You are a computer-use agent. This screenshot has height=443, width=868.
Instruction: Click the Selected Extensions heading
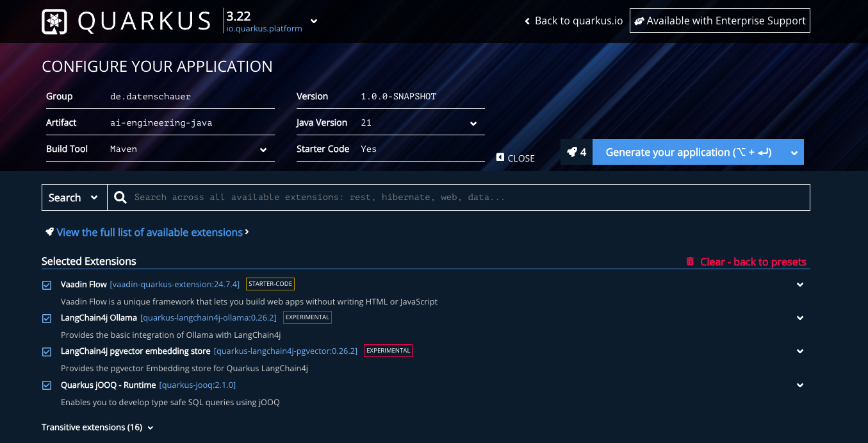[89, 261]
